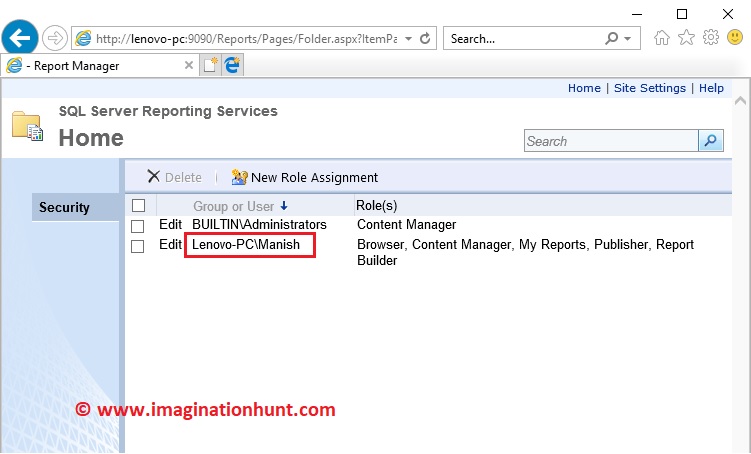Click the Manish roles text starting with Browser
Viewport: 751px width, 454px height.
pos(525,252)
